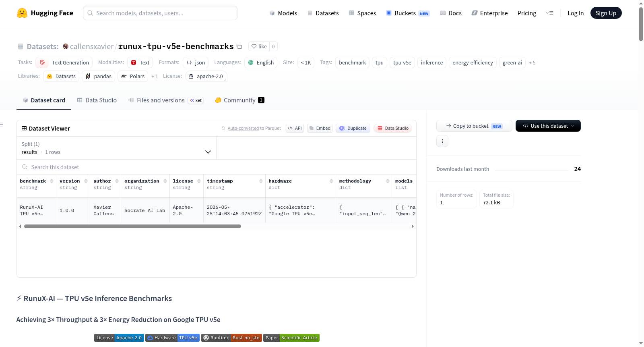Sort the license column
The width and height of the screenshot is (644, 347).
(x=199, y=181)
